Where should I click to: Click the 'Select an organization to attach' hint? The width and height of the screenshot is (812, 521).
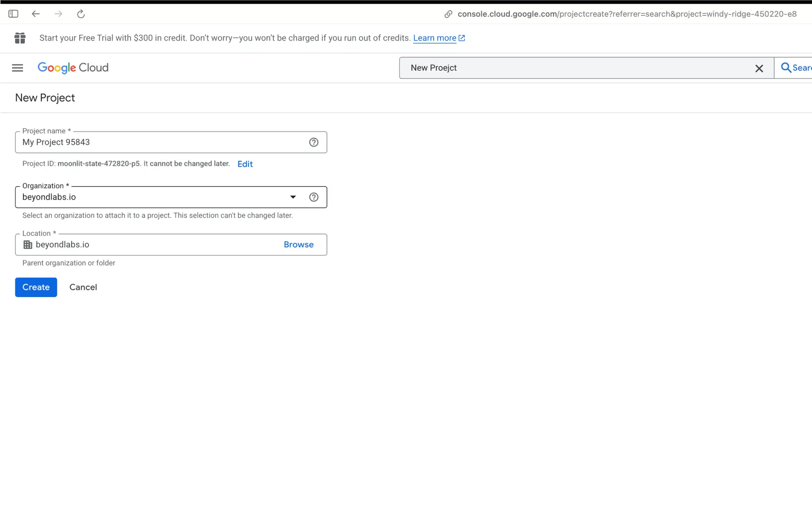coord(157,215)
